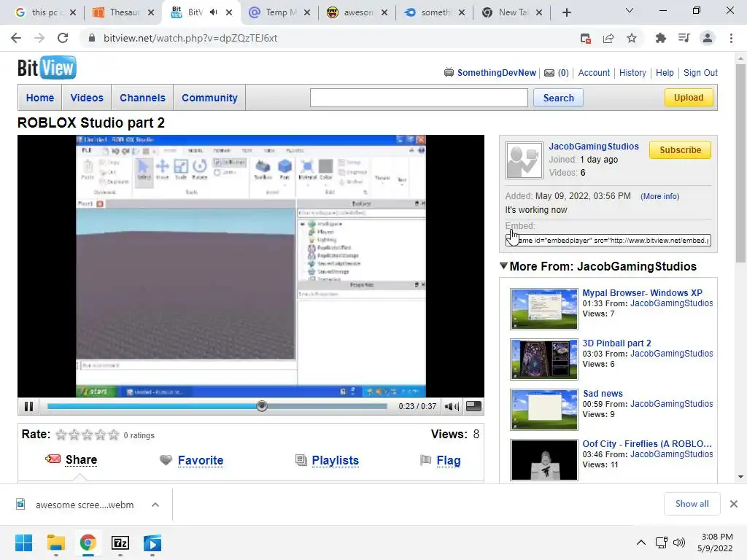Open Windows Start menu
The width and height of the screenshot is (747, 560).
coord(23,542)
